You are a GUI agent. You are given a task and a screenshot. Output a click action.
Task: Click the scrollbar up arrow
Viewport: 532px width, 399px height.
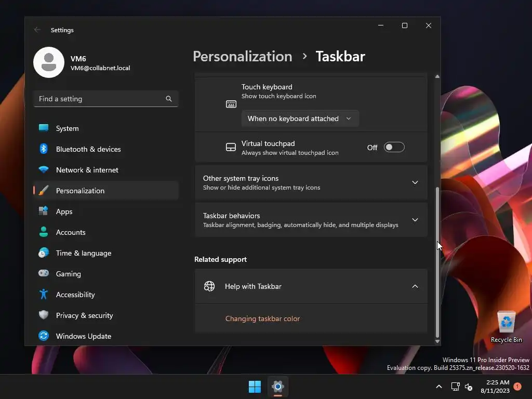437,76
